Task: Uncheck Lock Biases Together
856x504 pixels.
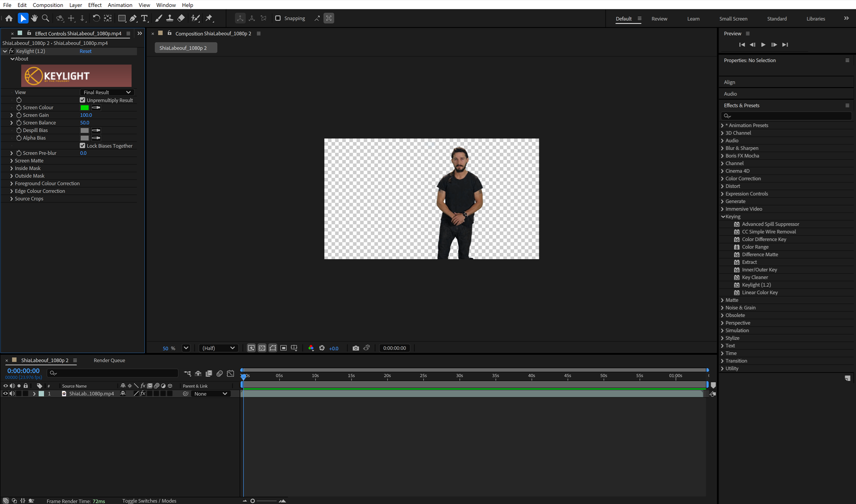Action: (x=83, y=145)
